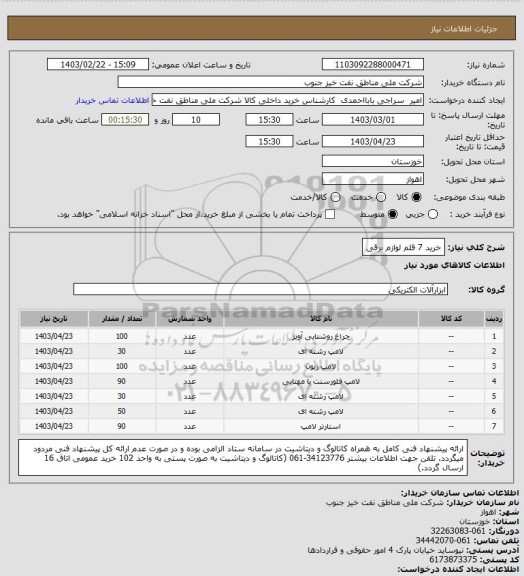Click the جزئیات اطلاعات نیاز header bar

pos(262,28)
